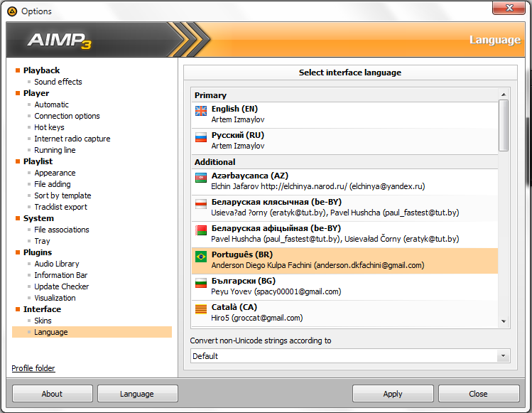
Task: Open Visualization plugin settings
Action: 55,298
